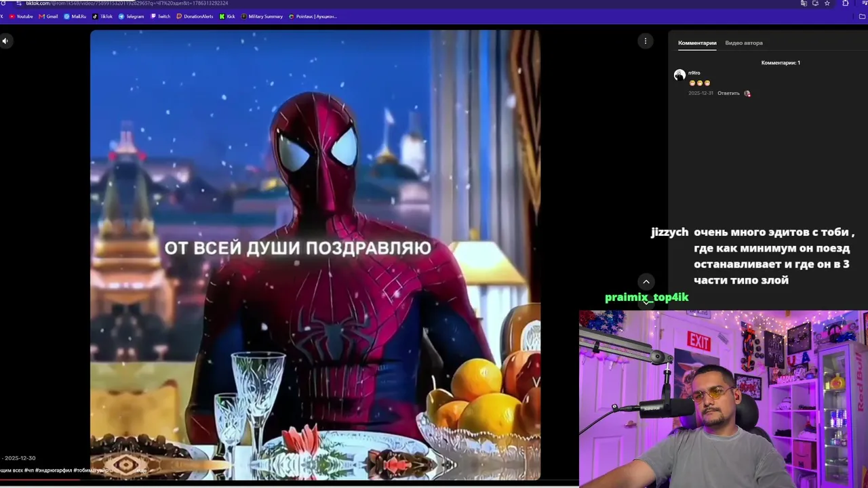Open the Gmail bookmark

point(49,16)
